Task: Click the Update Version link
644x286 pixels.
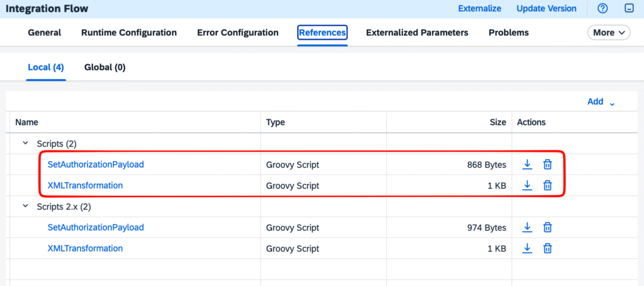Action: click(x=546, y=9)
